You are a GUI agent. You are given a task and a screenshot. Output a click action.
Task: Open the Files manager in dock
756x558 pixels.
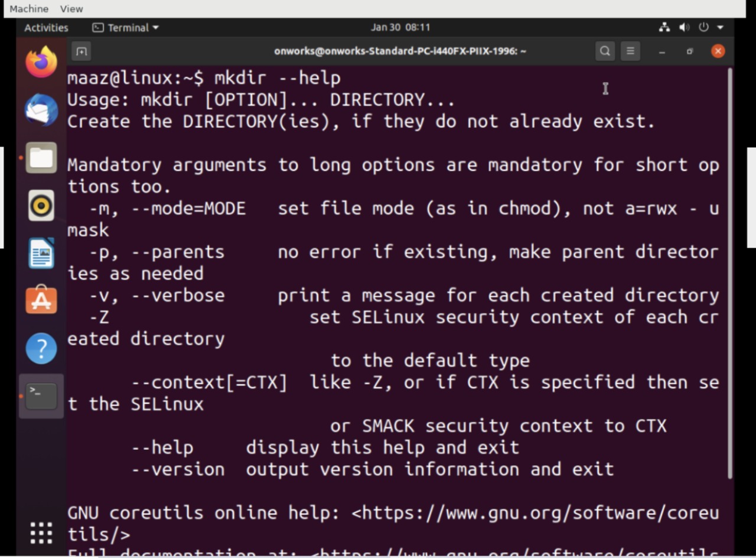41,158
